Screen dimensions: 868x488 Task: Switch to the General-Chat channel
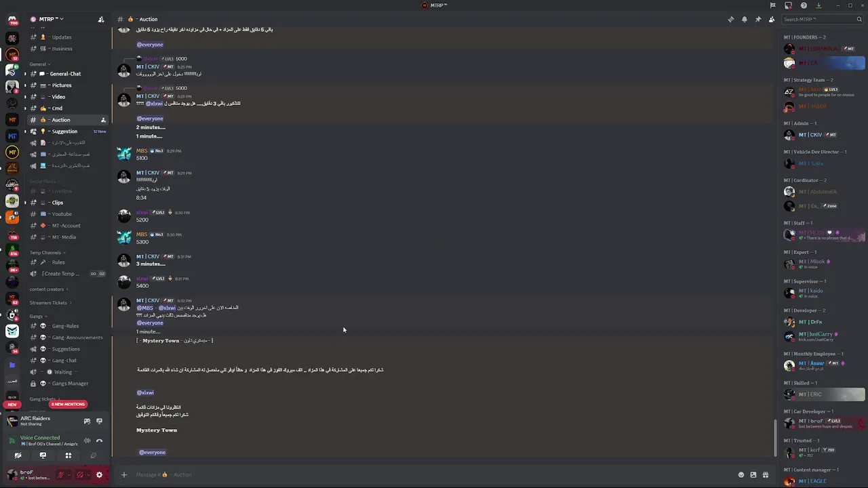[x=65, y=74]
